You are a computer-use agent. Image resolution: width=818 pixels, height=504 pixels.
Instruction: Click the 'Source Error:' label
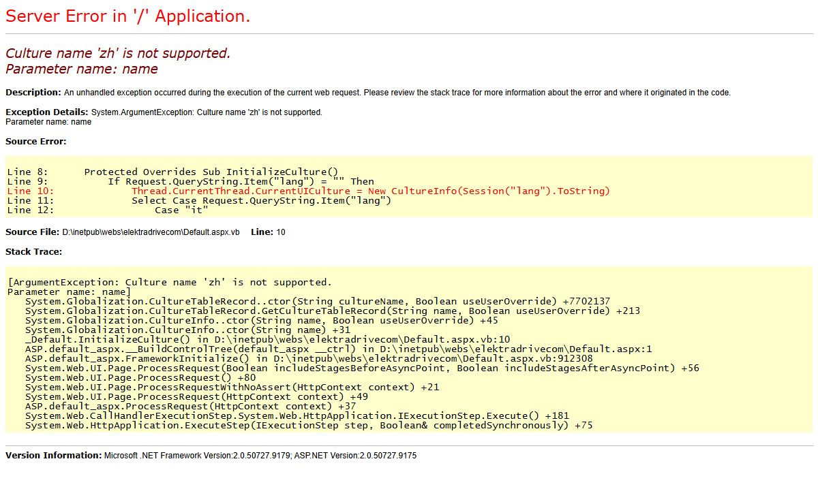click(x=36, y=142)
